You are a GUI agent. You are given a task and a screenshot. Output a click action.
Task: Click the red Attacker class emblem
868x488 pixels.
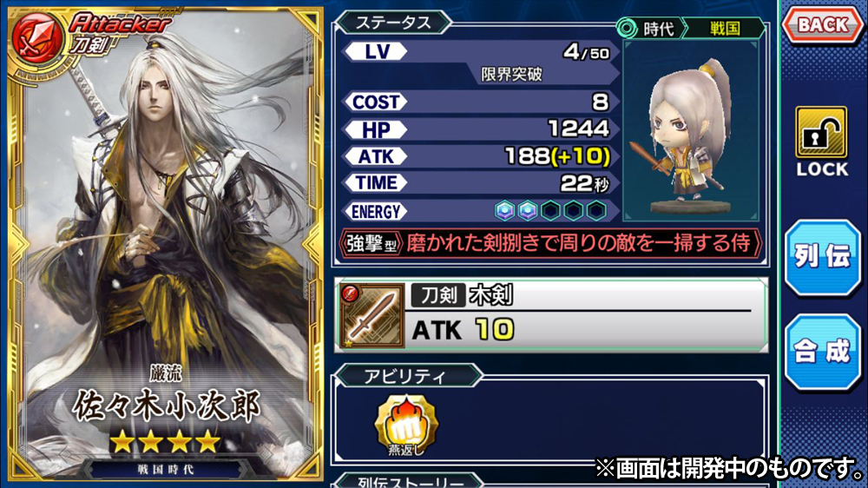click(37, 39)
